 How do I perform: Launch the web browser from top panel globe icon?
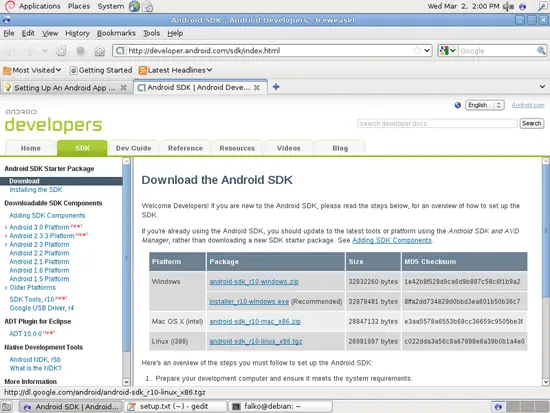pos(134,6)
